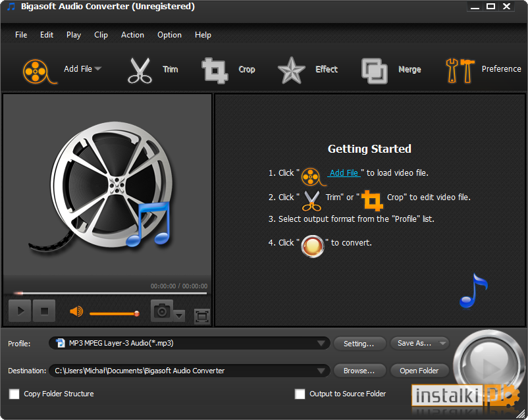Adjust the orange volume slider
The height and width of the screenshot is (420, 528).
(x=115, y=313)
